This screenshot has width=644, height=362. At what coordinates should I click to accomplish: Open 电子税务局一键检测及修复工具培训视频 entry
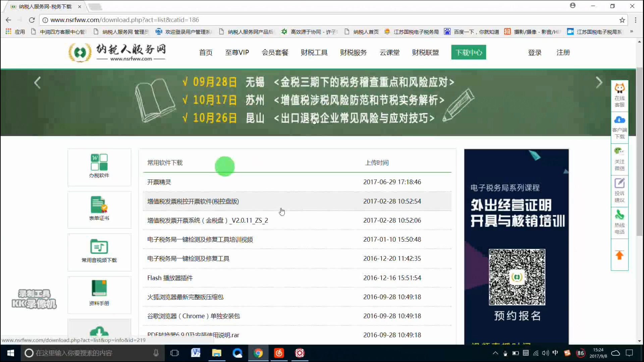coord(200,239)
